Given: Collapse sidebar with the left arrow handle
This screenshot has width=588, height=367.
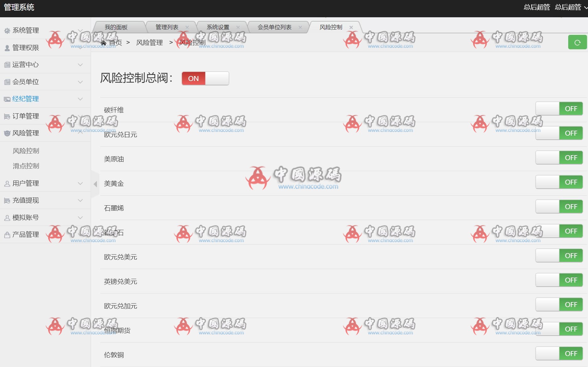Looking at the screenshot, I should (95, 184).
